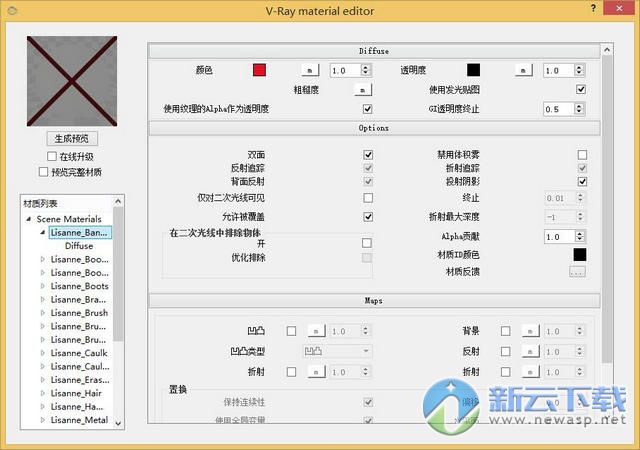Enable 禁用体积雾 checkbox
The image size is (640, 450).
582,155
